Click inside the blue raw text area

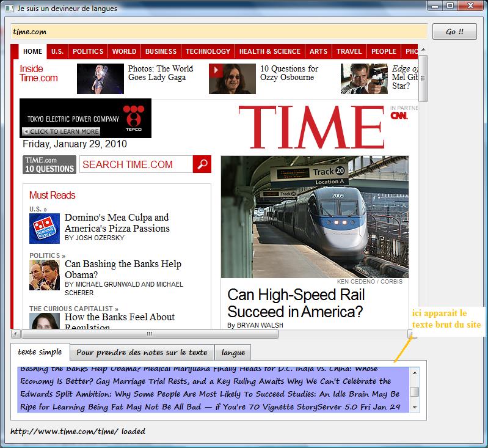(213, 390)
